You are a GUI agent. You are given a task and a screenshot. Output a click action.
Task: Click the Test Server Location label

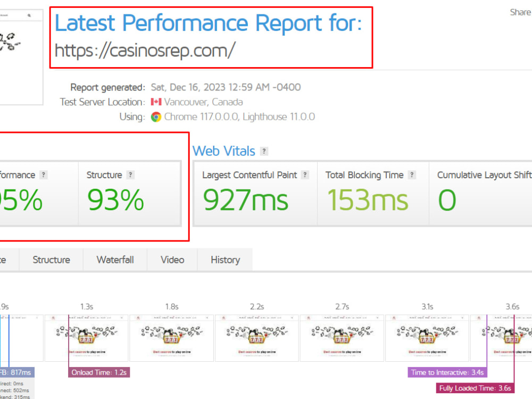click(x=103, y=102)
